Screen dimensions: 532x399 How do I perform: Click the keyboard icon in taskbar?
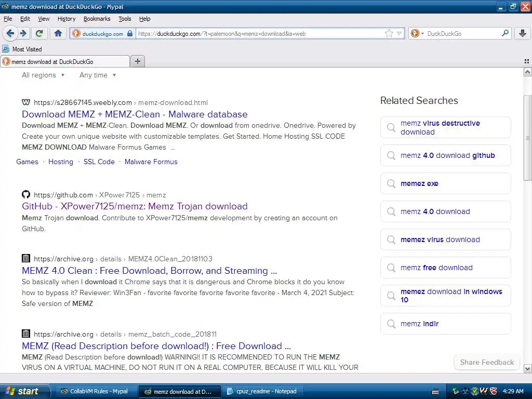point(436,392)
